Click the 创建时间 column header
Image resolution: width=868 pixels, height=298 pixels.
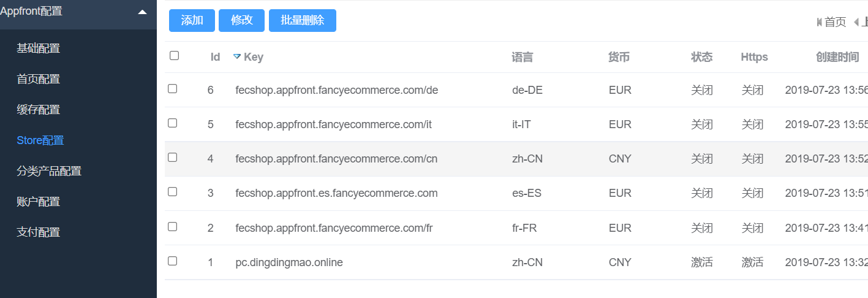(x=837, y=57)
